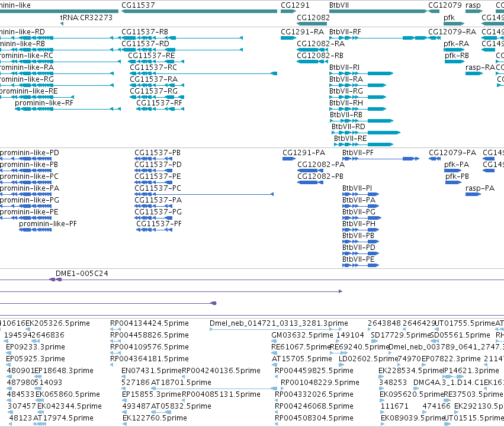Viewport: 504px width, 427px height.
Task: Click protein CG12082-PA
Action: pos(321,165)
